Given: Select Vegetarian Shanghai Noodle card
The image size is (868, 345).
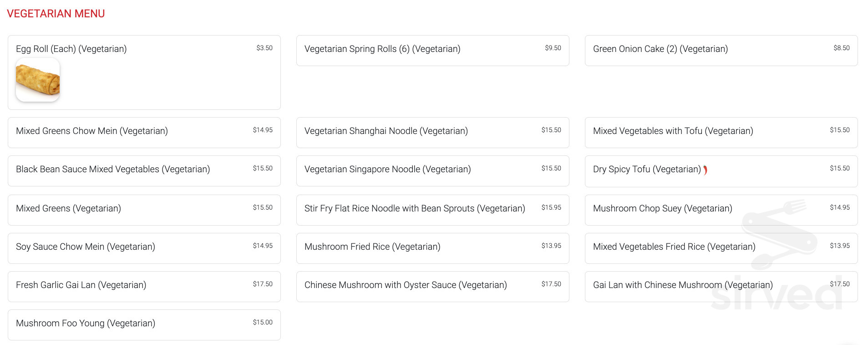Looking at the screenshot, I should click(386, 131).
